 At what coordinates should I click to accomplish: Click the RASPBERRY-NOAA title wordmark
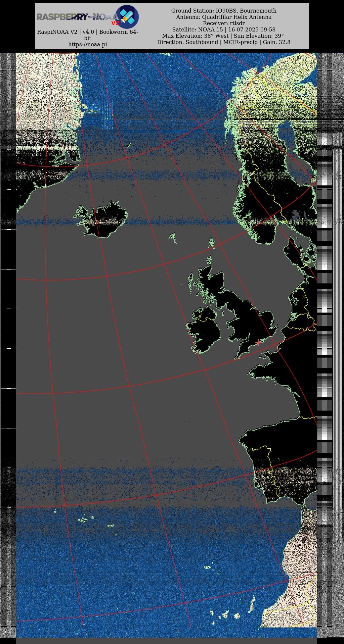tap(77, 17)
